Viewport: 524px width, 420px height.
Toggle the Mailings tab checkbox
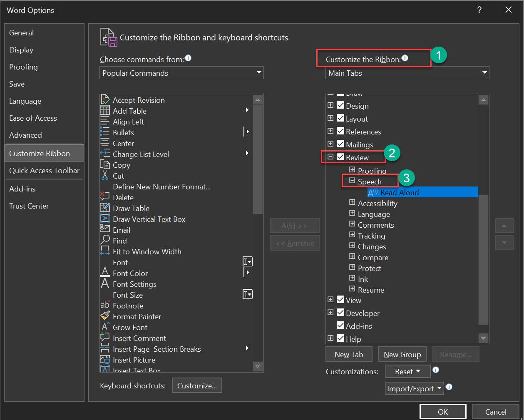coord(340,144)
